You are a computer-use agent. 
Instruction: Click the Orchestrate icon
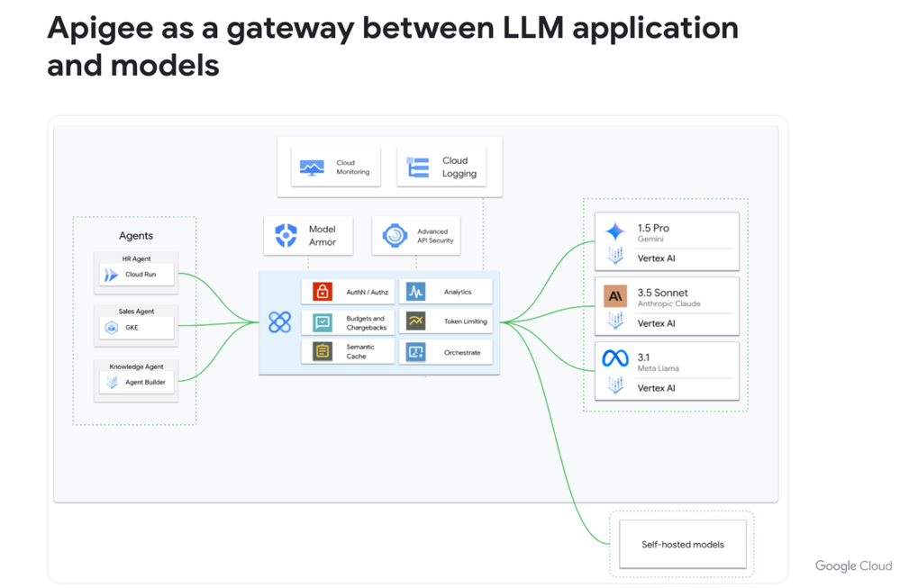click(416, 352)
